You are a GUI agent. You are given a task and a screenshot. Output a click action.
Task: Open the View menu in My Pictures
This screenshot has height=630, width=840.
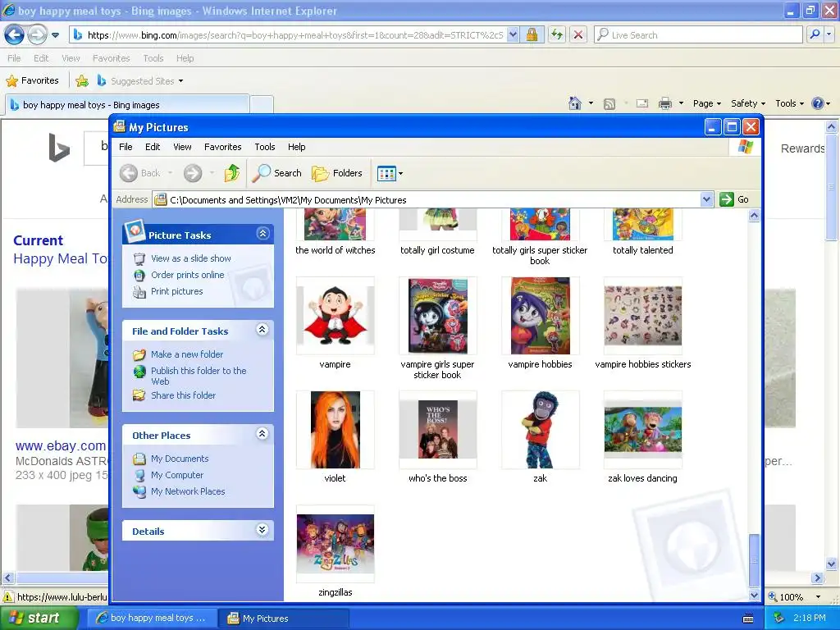(182, 147)
